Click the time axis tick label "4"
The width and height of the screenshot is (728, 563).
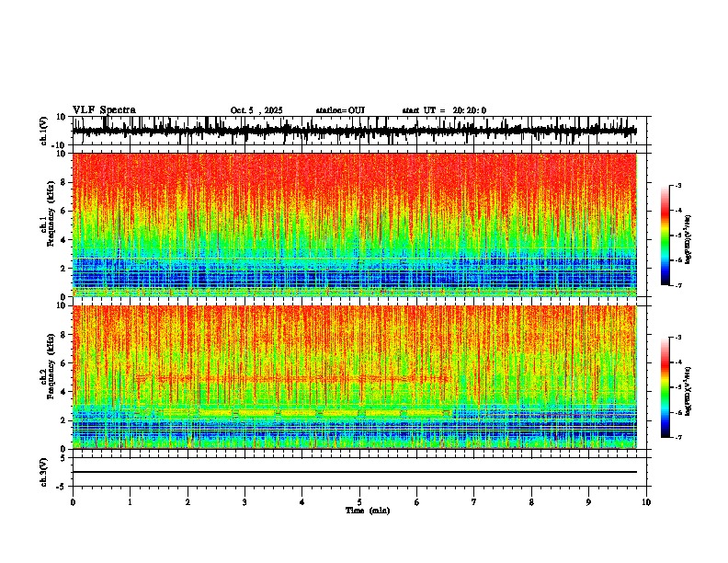pyautogui.click(x=302, y=502)
